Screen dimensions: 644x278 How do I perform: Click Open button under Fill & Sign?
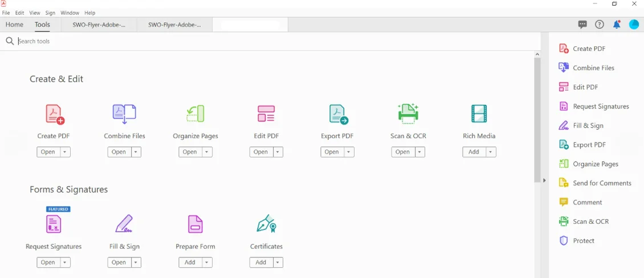pyautogui.click(x=119, y=262)
